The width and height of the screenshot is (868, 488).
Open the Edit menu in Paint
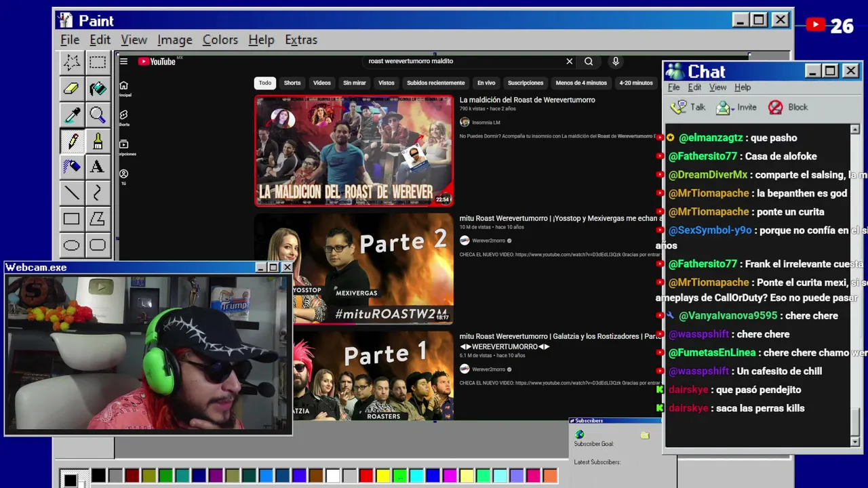(x=100, y=40)
